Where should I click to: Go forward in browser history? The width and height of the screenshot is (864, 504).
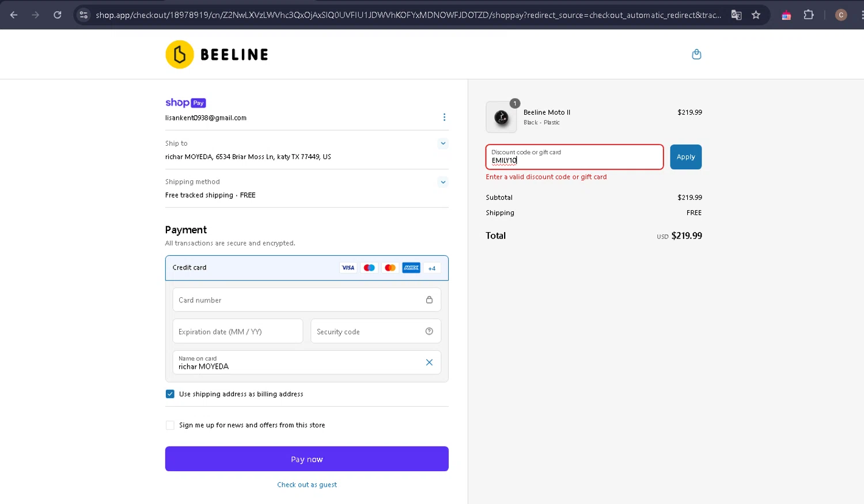pos(36,15)
